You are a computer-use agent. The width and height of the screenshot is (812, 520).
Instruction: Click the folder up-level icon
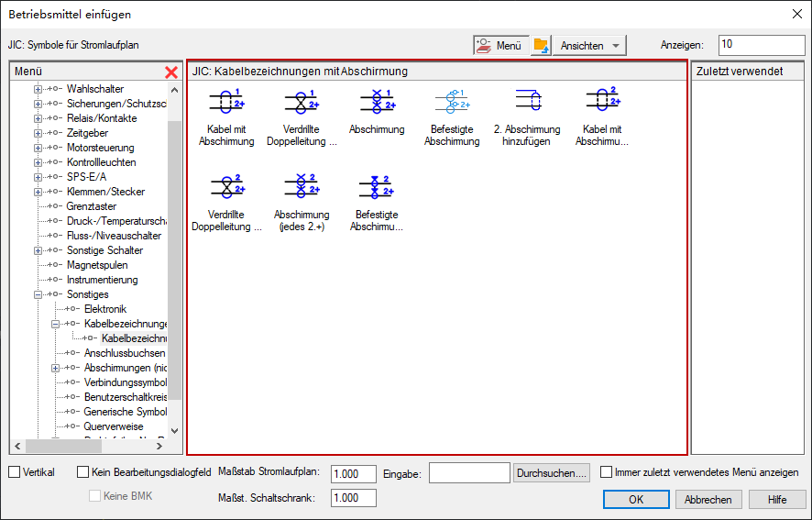(541, 45)
